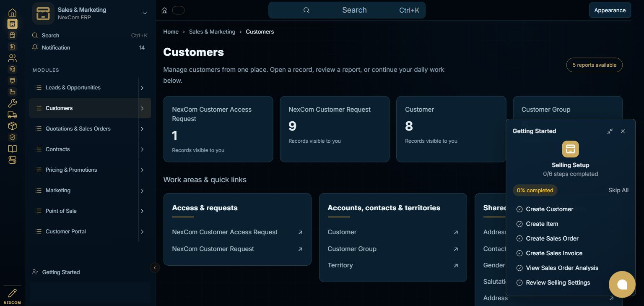Expand the Leads & Opportunities chevron
Viewport: 644px width, 306px height.
142,88
